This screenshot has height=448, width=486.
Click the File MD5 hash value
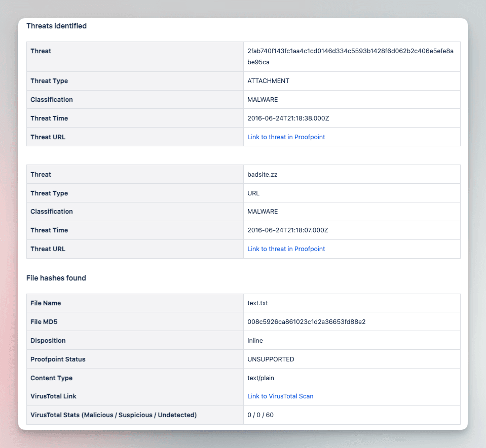[x=306, y=321]
